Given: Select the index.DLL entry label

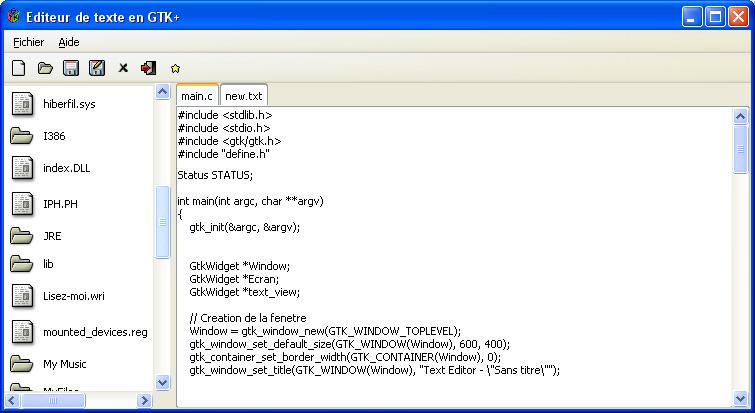Looking at the screenshot, I should point(66,168).
